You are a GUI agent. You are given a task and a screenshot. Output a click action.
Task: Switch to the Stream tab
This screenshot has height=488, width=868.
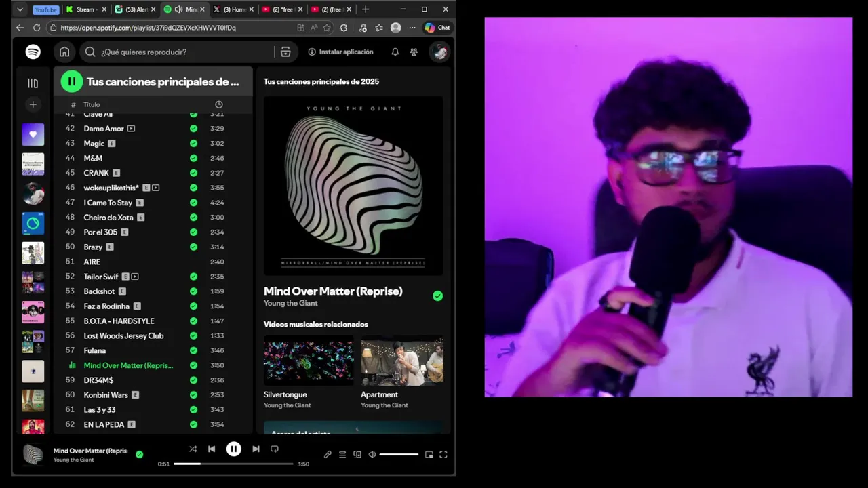point(85,9)
